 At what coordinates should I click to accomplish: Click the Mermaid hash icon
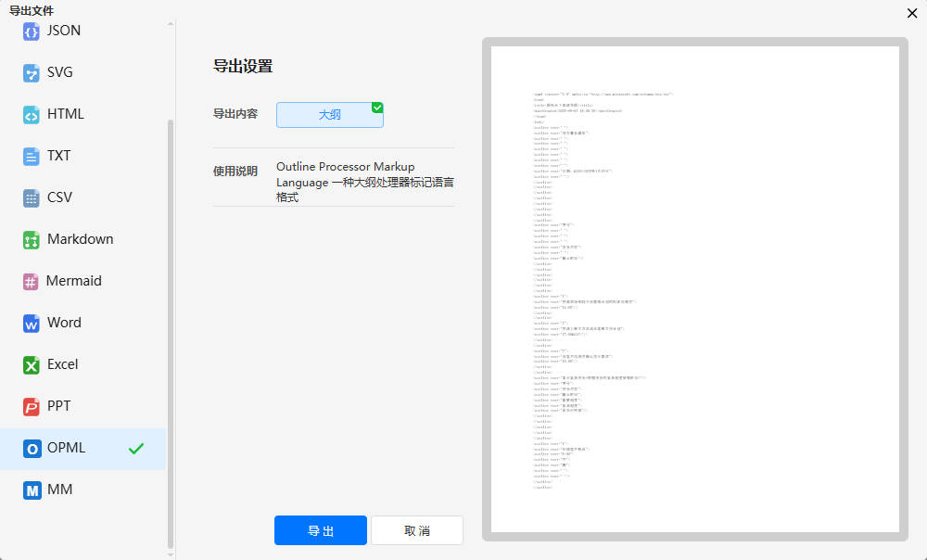pos(31,281)
